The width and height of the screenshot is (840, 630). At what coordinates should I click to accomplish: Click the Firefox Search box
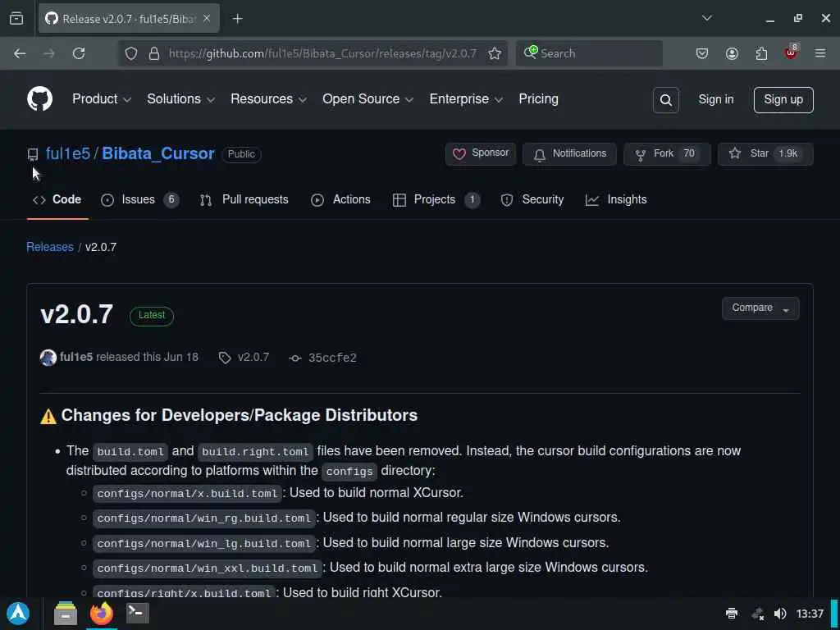[x=589, y=53]
